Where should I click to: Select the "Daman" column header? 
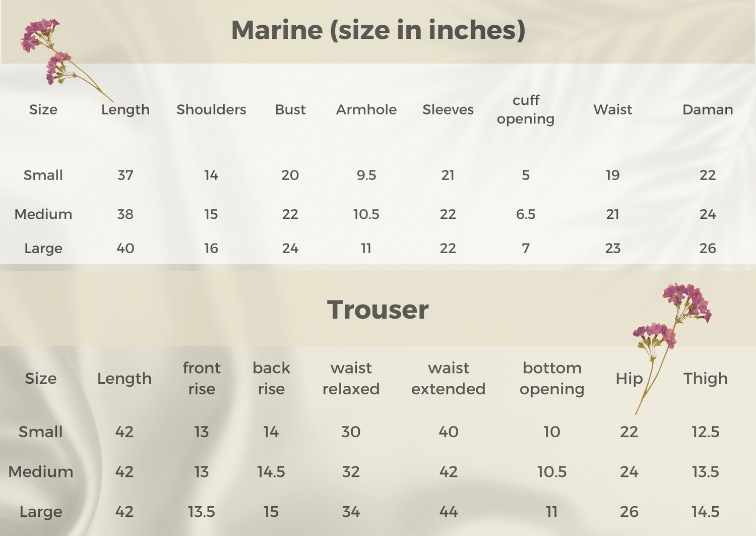(x=708, y=109)
